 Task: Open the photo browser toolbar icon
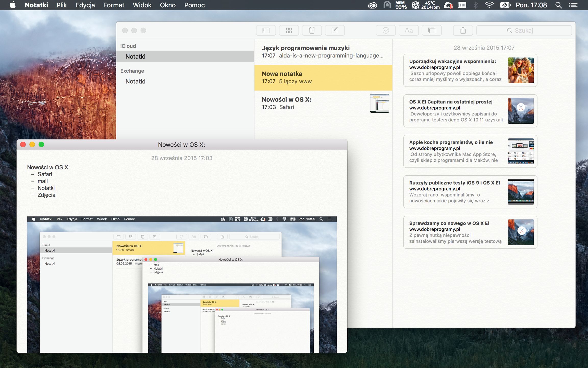[x=432, y=30]
